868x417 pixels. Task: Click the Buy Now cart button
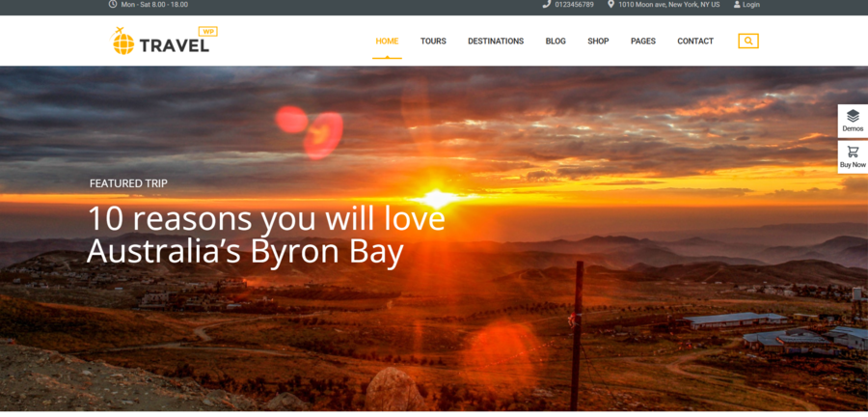(853, 156)
